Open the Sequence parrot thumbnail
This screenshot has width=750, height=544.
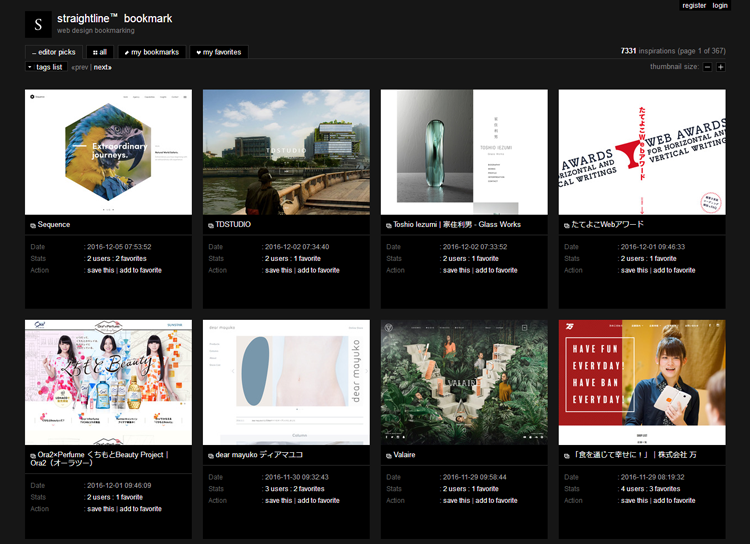tap(108, 152)
